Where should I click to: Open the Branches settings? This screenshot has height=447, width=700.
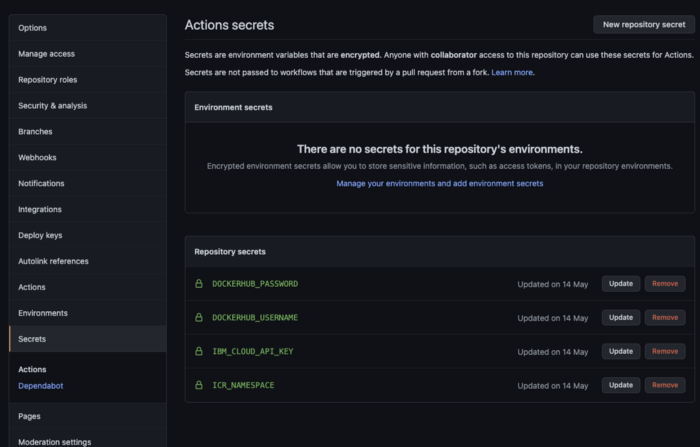coord(88,131)
